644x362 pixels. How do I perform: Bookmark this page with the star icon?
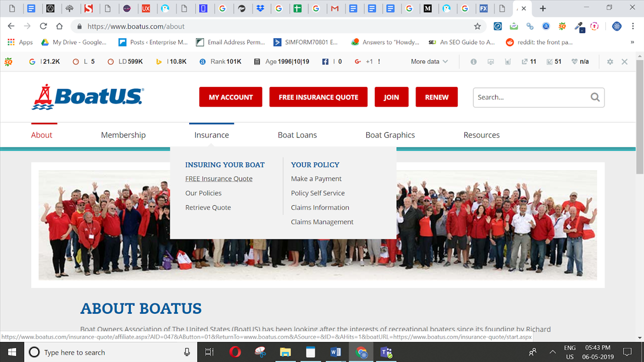click(477, 26)
